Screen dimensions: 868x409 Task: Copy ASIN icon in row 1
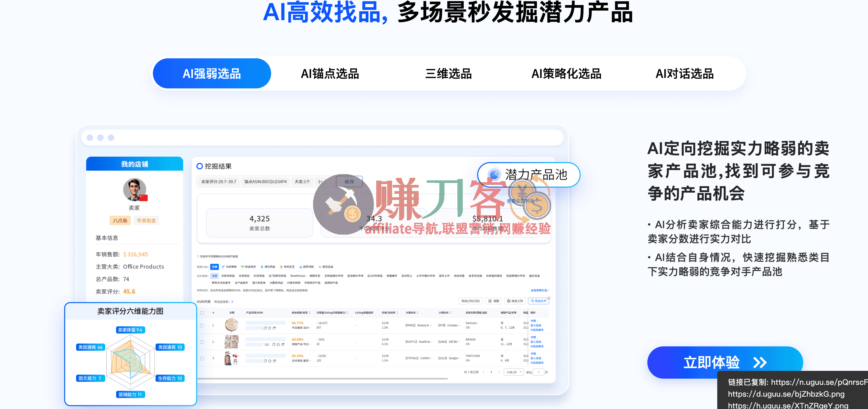pos(265,328)
